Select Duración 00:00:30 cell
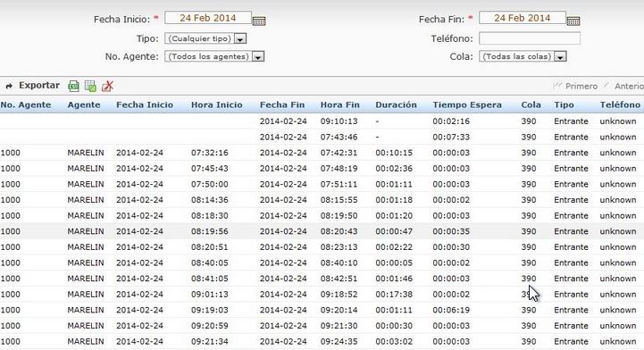Screen dimensions: 644x350 click(x=394, y=326)
